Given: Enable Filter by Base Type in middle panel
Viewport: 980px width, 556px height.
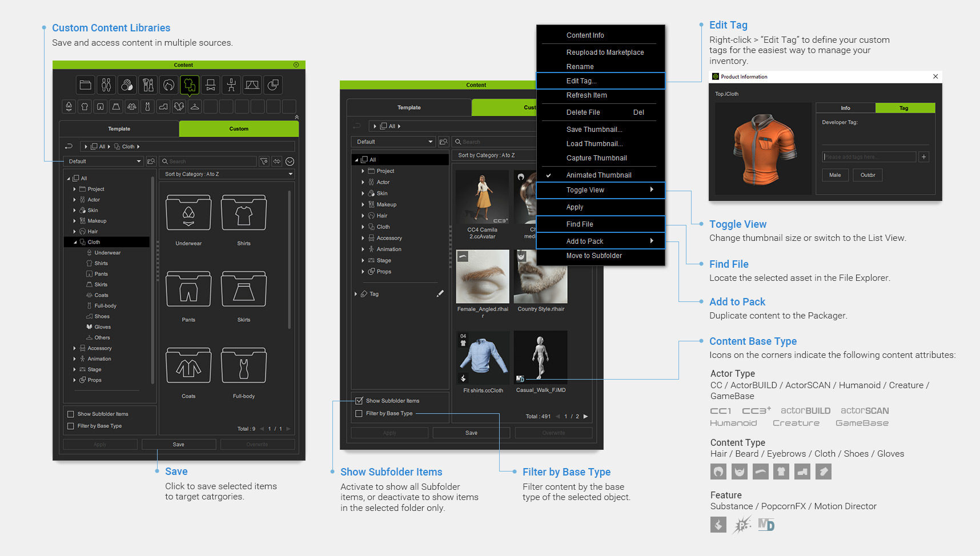Looking at the screenshot, I should click(x=359, y=413).
